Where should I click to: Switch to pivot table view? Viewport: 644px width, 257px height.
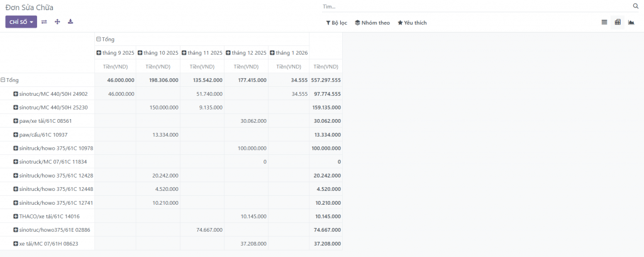[x=618, y=22]
